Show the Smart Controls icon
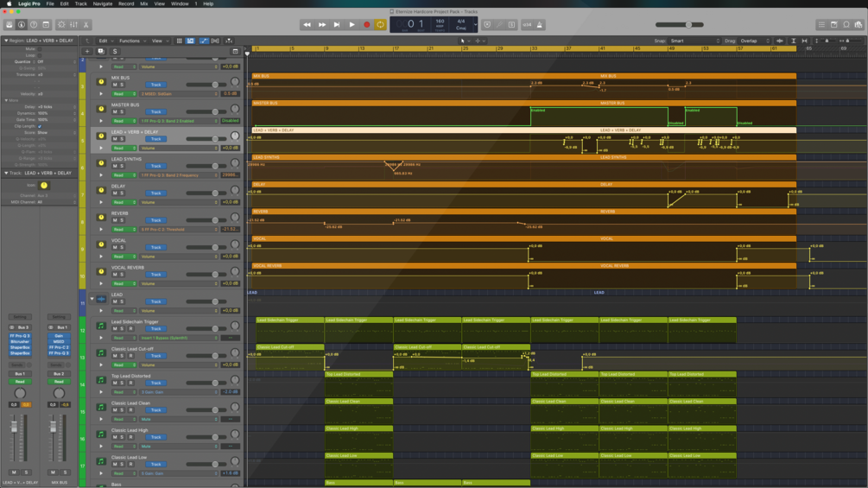 61,25
